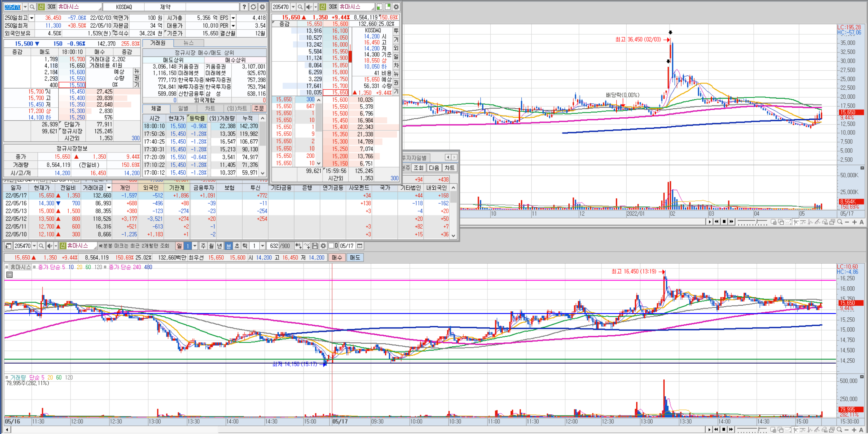This screenshot has width=868, height=434.
Task: Open the 거래대금 column dropdown in investor table
Action: coord(109,188)
